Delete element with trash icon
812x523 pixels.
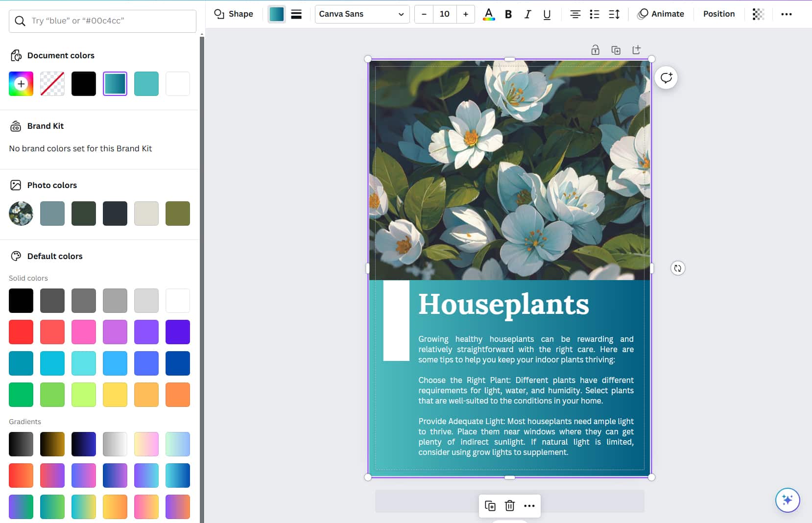coord(509,505)
